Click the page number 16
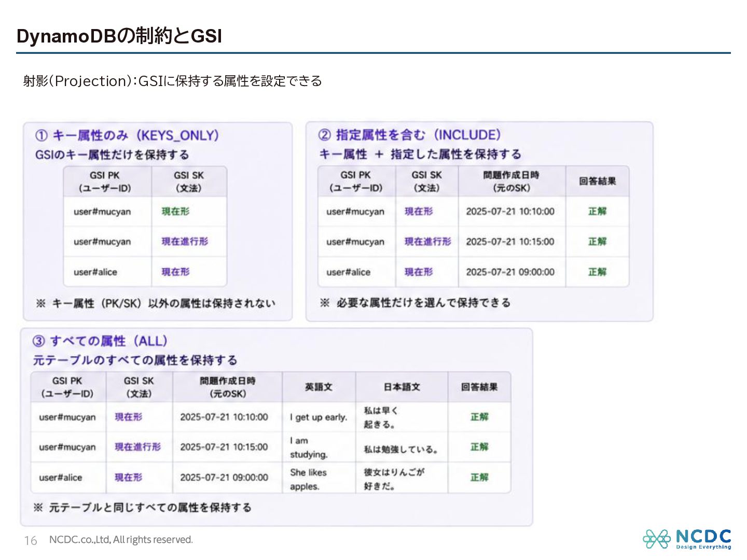The height and width of the screenshot is (560, 747). (x=31, y=541)
